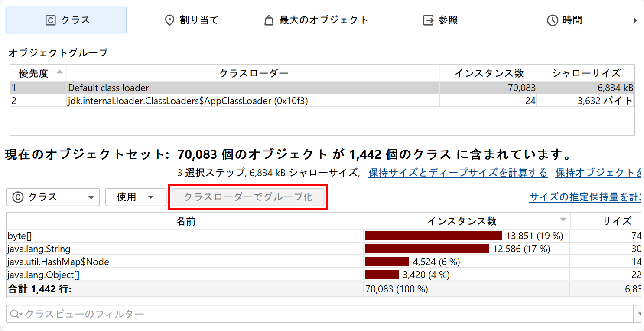Open the クラス view mode dropdown

click(53, 197)
